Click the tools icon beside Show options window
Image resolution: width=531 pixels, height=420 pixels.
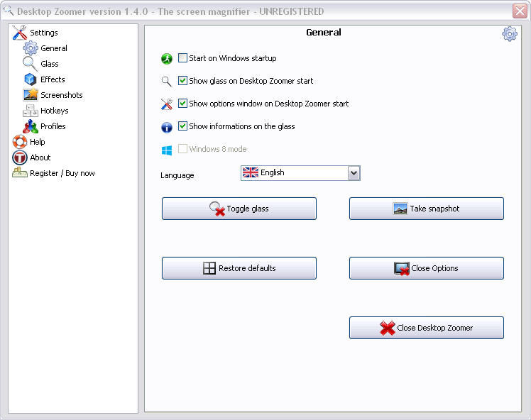point(167,104)
